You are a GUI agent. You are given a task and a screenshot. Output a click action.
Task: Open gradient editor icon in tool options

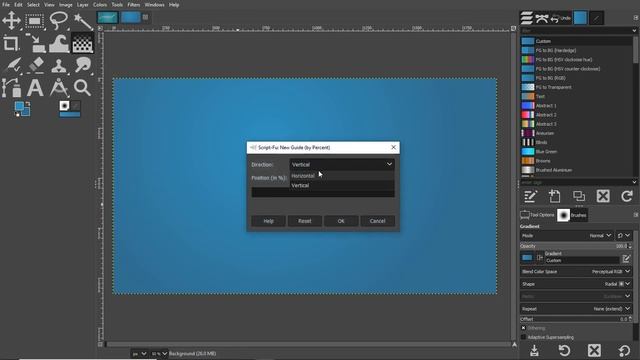[626, 258]
